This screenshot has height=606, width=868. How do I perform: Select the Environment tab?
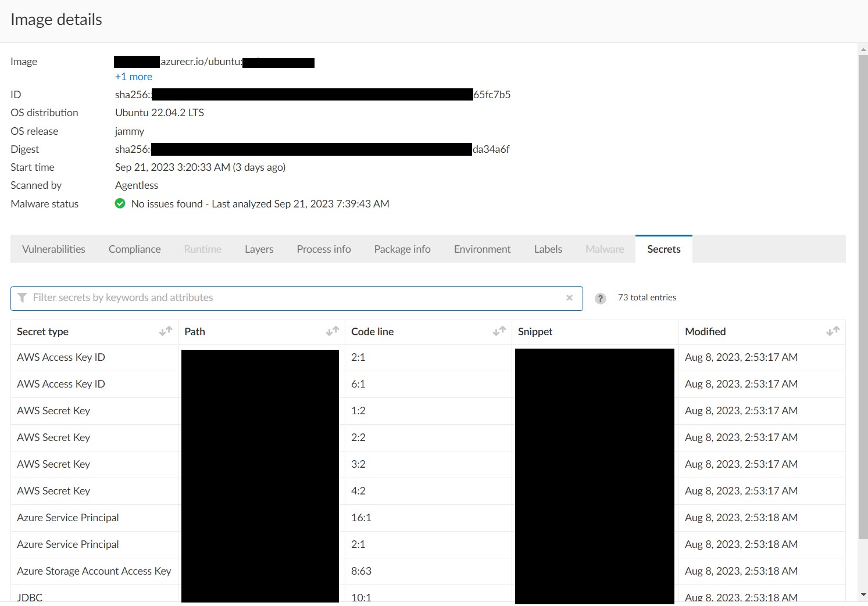tap(483, 249)
